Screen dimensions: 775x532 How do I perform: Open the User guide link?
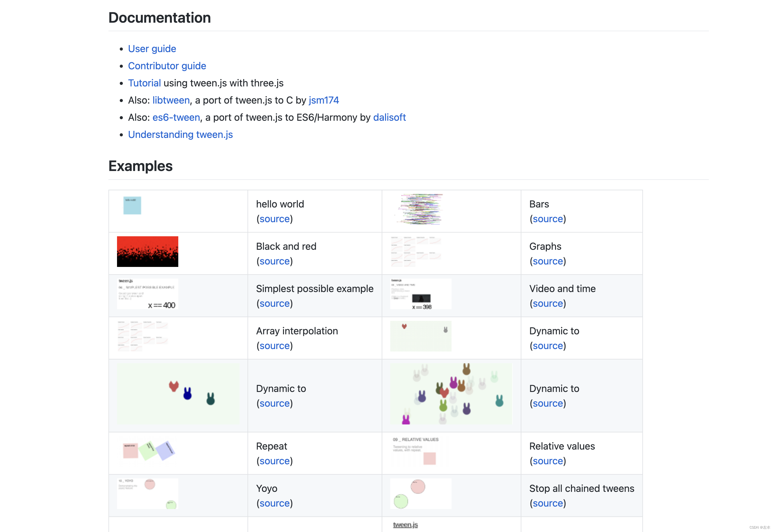(x=152, y=49)
